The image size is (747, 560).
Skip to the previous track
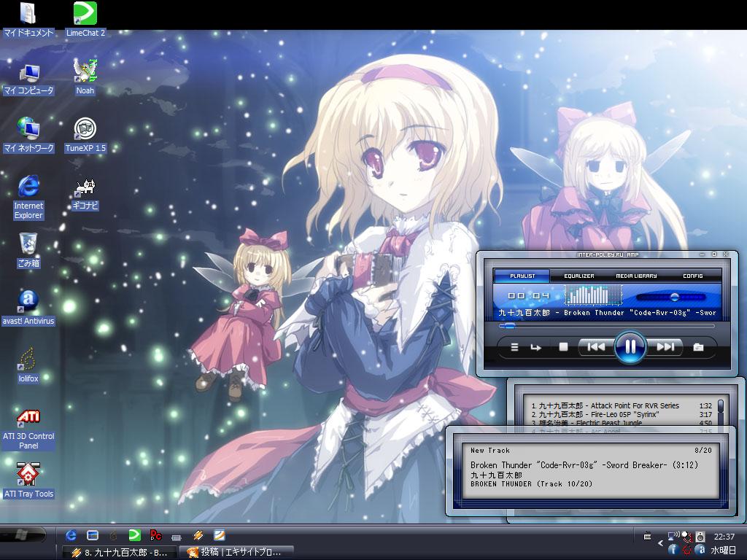[595, 346]
